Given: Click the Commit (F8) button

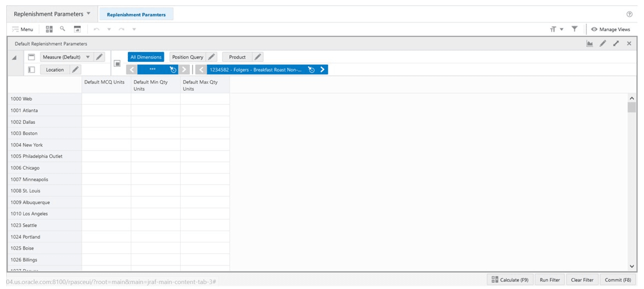Looking at the screenshot, I should 618,280.
